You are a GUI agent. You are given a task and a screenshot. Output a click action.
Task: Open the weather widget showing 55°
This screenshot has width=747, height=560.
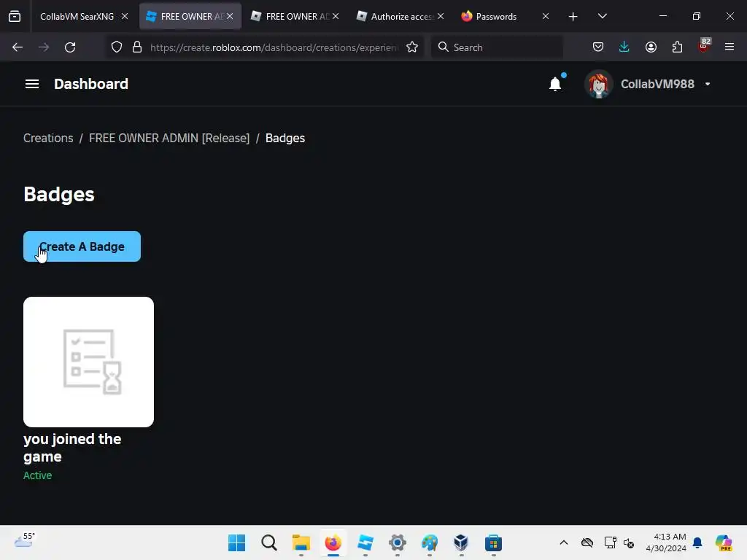pos(24,540)
